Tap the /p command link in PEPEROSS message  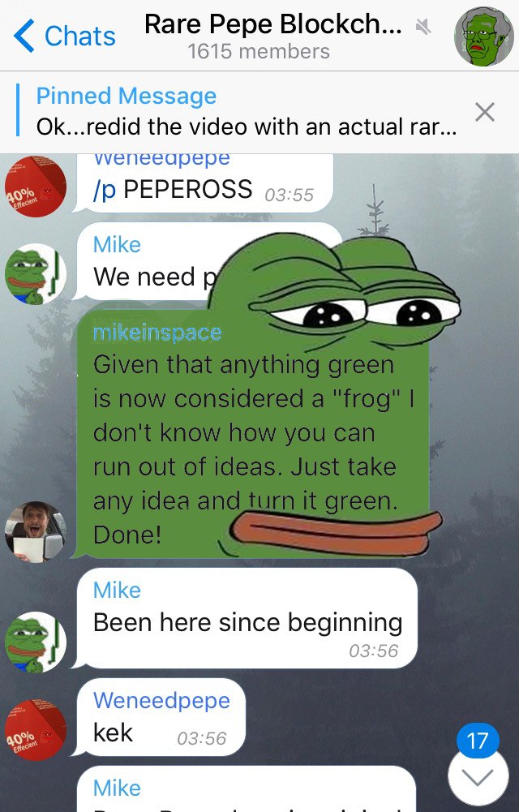(105, 190)
